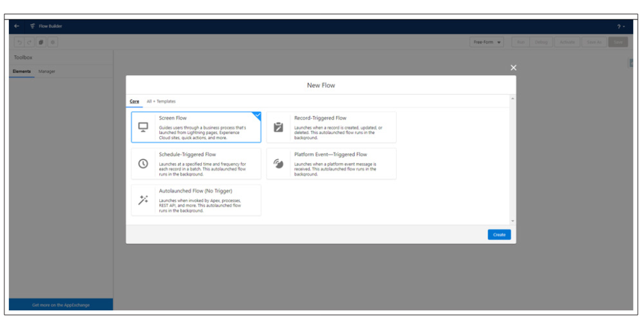Open the help question mark menu
This screenshot has height=321, width=644.
click(x=620, y=27)
